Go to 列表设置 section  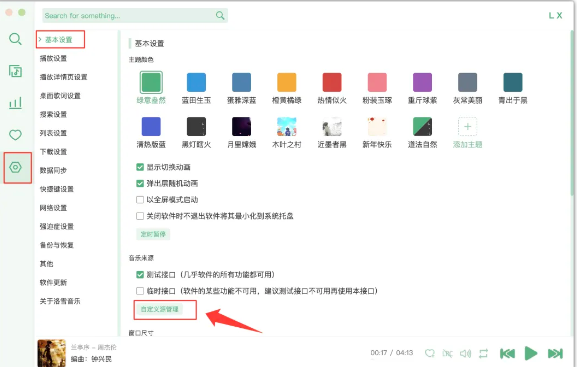point(53,133)
